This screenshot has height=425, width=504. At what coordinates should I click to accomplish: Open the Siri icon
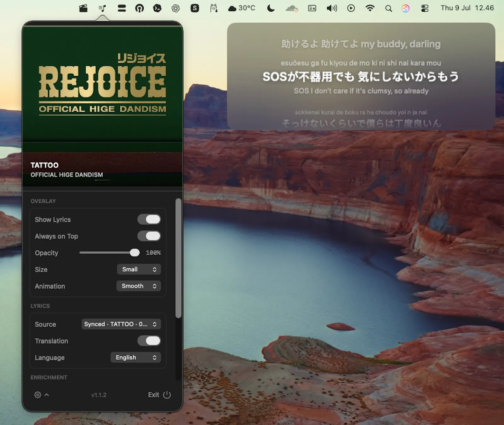406,8
